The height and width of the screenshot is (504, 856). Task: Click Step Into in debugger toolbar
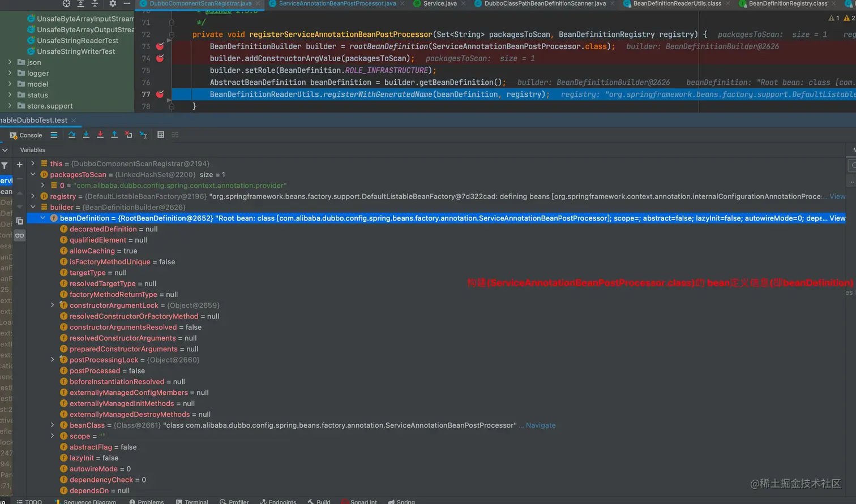86,135
